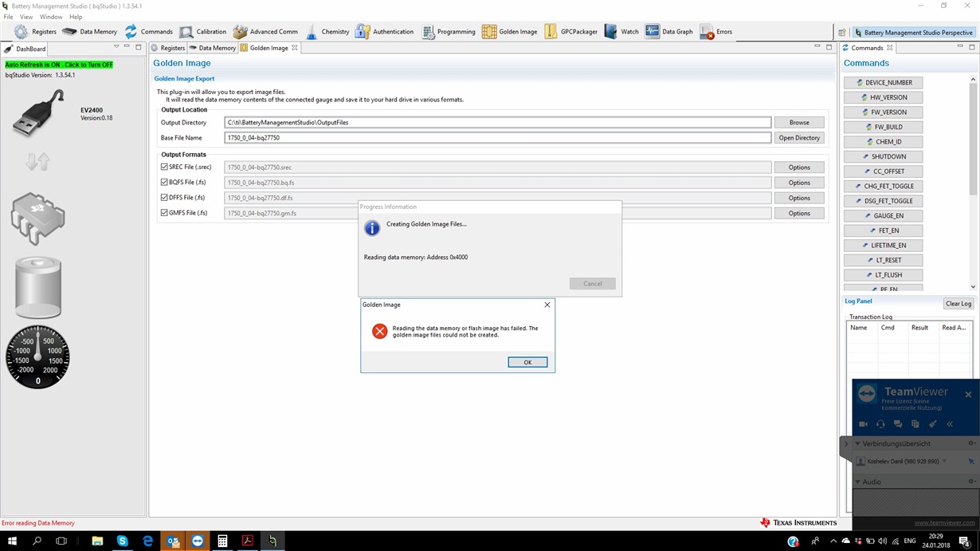The width and height of the screenshot is (980, 551).
Task: Start TeamViewer video call
Action: pos(863,424)
